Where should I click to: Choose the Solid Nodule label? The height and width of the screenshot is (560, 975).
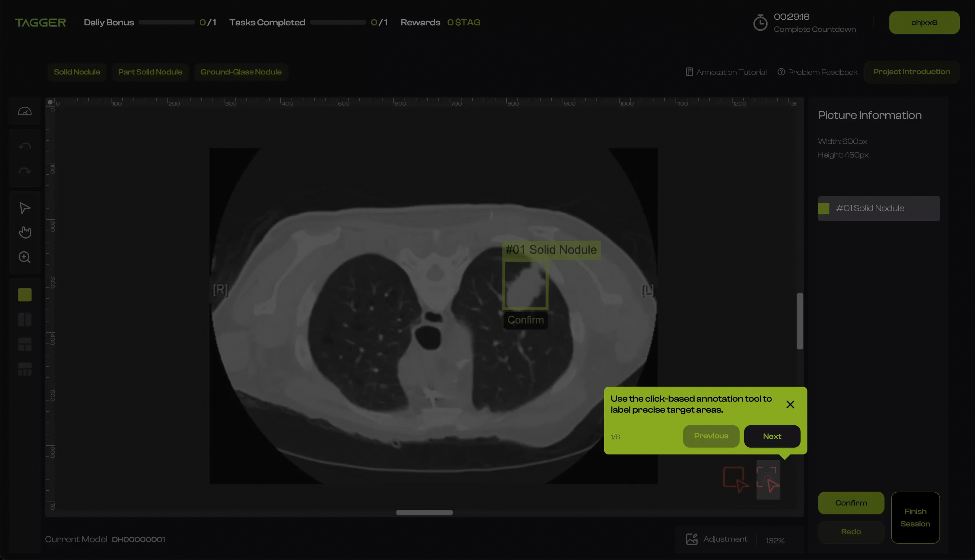[x=77, y=72]
